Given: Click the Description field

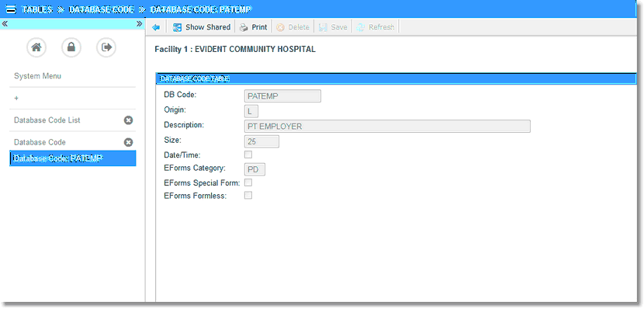Looking at the screenshot, I should click(x=387, y=126).
